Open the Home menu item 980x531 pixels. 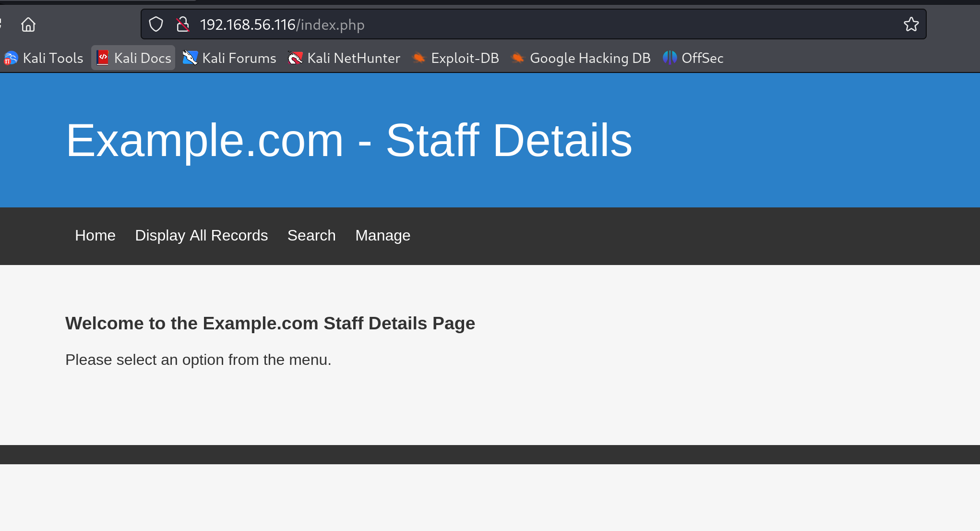tap(95, 236)
